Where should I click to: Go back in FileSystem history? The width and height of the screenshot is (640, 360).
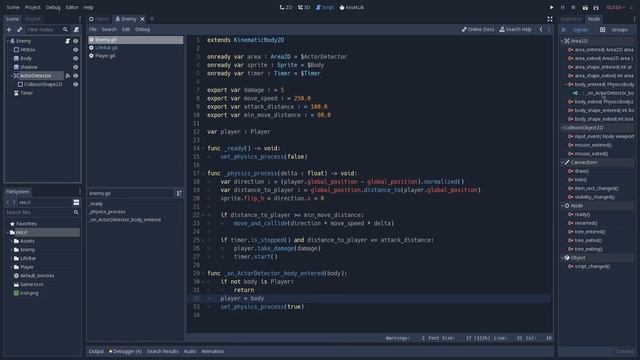click(8, 202)
